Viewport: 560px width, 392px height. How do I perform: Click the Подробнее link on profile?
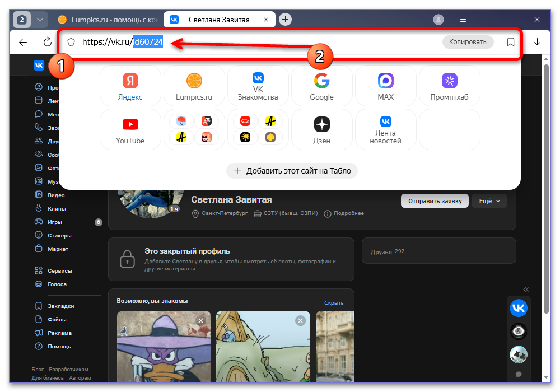pyautogui.click(x=344, y=213)
